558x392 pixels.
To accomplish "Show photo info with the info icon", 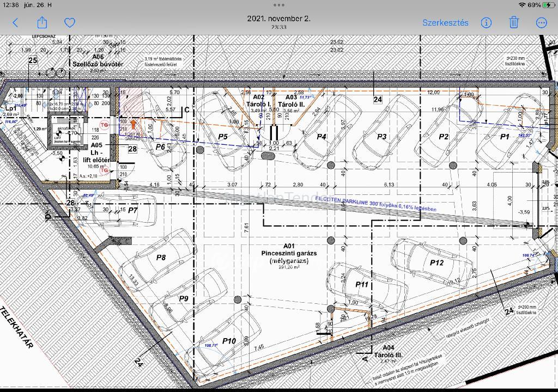I will 486,22.
